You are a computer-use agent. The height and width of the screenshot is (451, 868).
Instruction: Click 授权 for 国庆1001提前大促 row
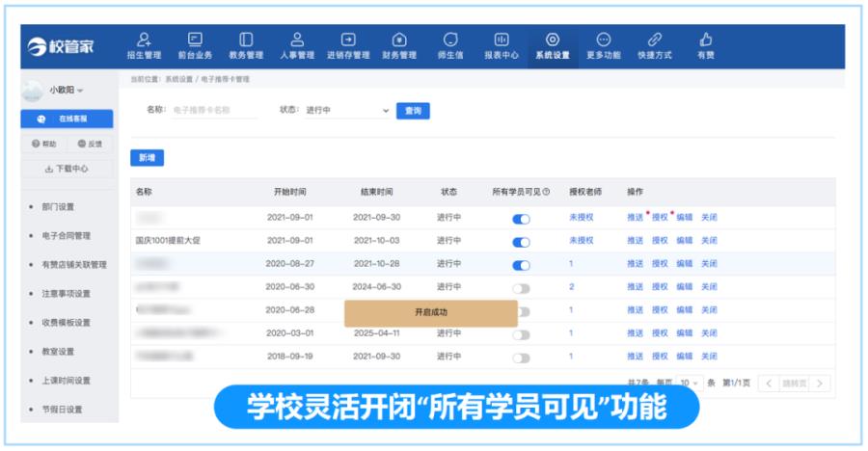pyautogui.click(x=660, y=240)
